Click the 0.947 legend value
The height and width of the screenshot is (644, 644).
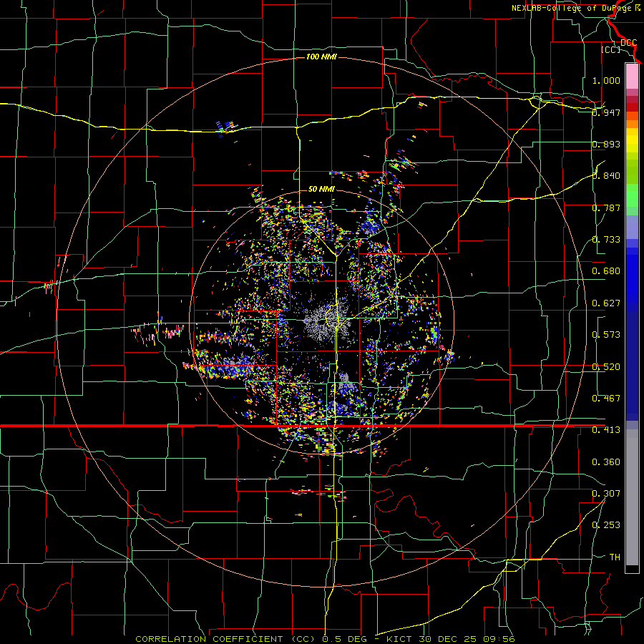pyautogui.click(x=606, y=112)
